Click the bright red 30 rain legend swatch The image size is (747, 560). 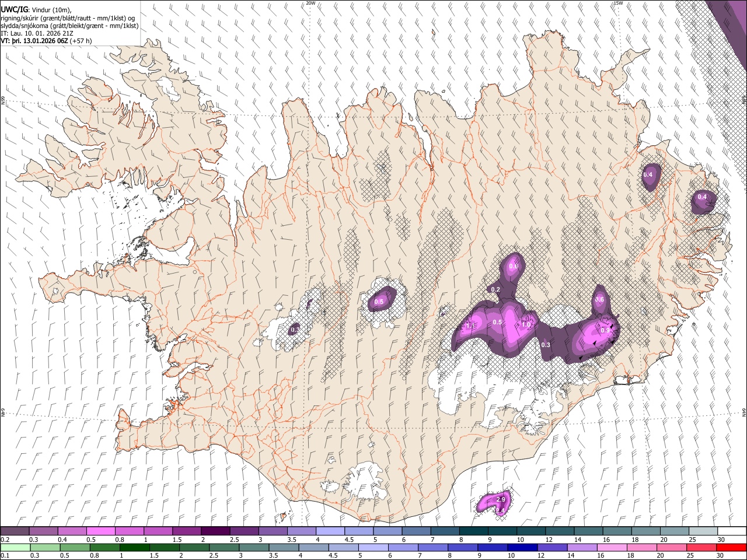click(x=731, y=547)
